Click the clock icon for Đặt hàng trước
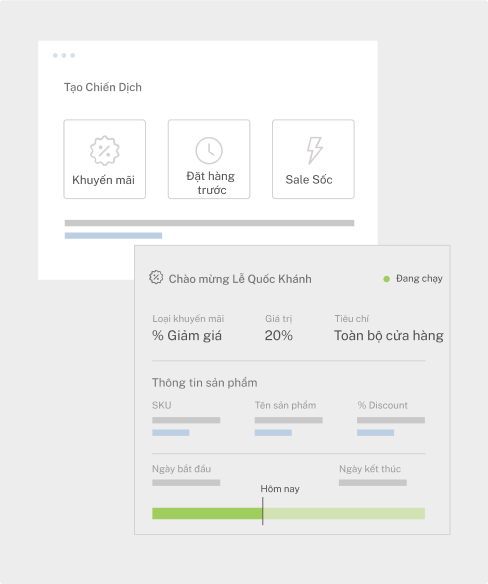This screenshot has height=584, width=488. (x=209, y=150)
